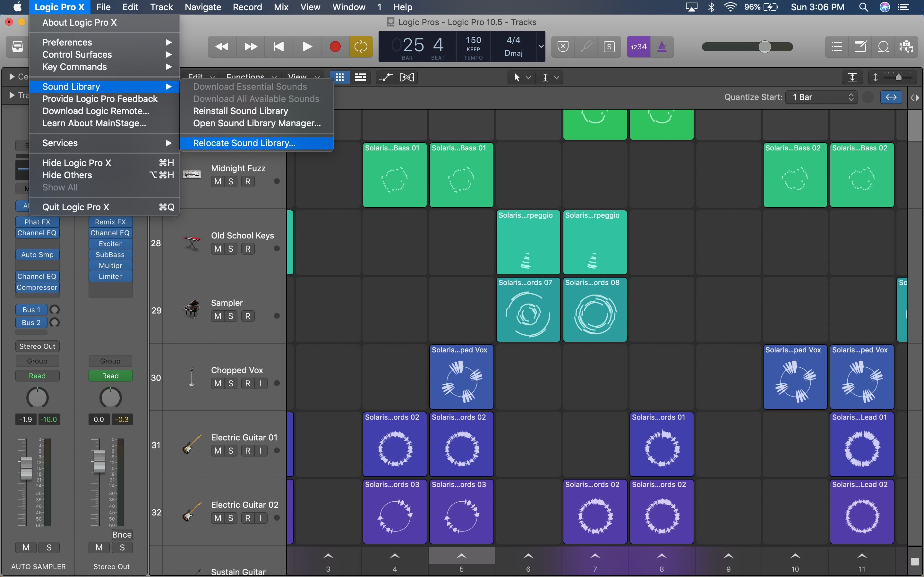Select Relocate Sound Library from the menu
The width and height of the screenshot is (924, 577).
[244, 143]
